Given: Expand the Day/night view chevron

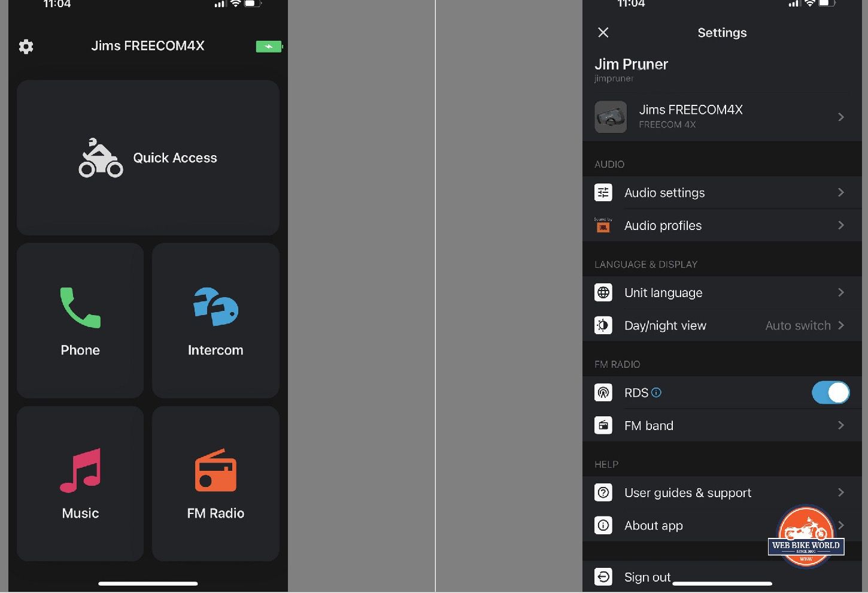Looking at the screenshot, I should click(x=841, y=325).
